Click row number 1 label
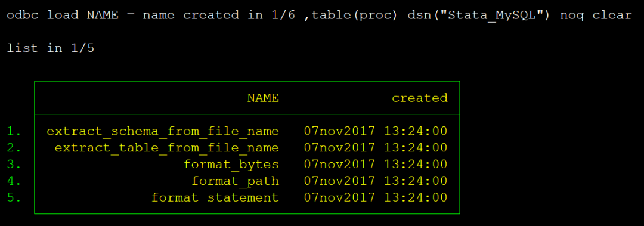This screenshot has width=644, height=226. coord(14,132)
